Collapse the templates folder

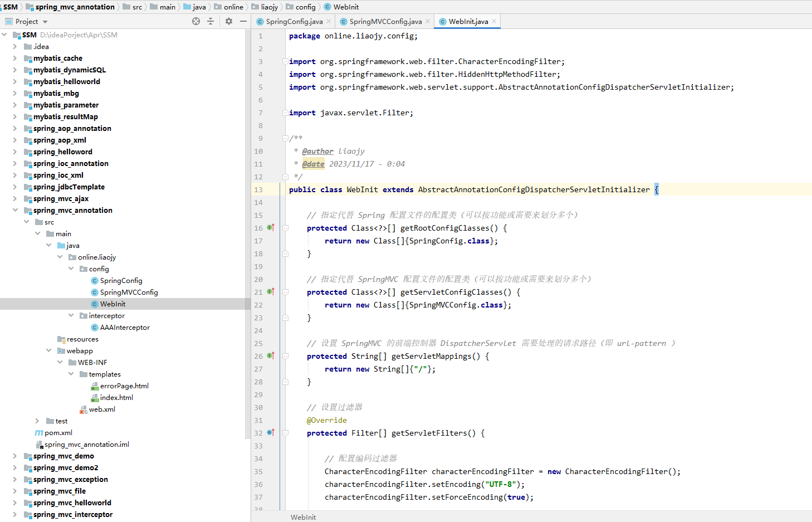click(x=71, y=374)
